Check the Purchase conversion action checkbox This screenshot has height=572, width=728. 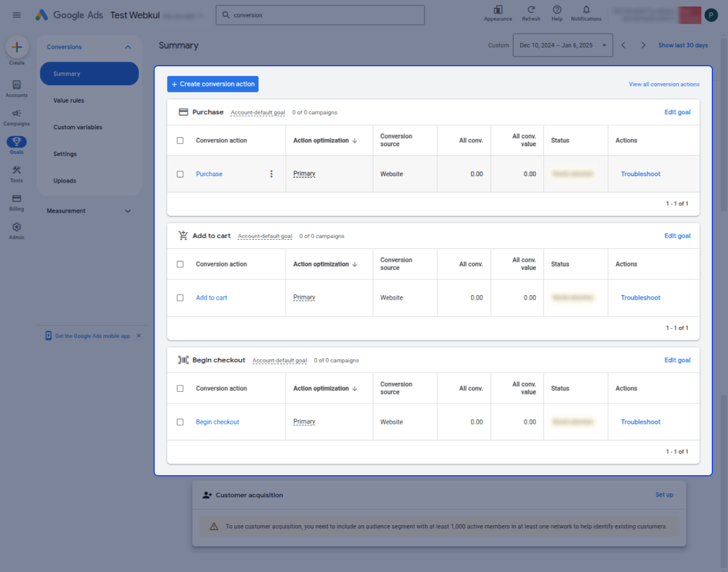pyautogui.click(x=180, y=174)
